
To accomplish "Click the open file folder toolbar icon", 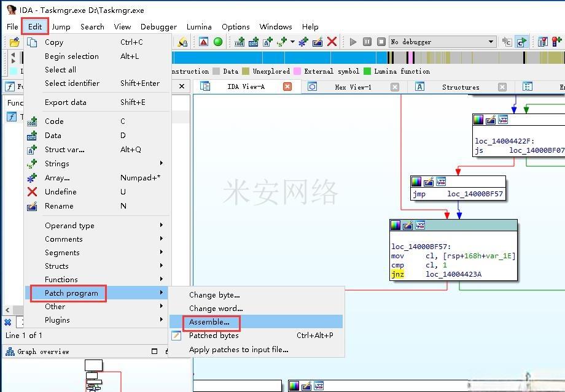I will click(x=14, y=42).
